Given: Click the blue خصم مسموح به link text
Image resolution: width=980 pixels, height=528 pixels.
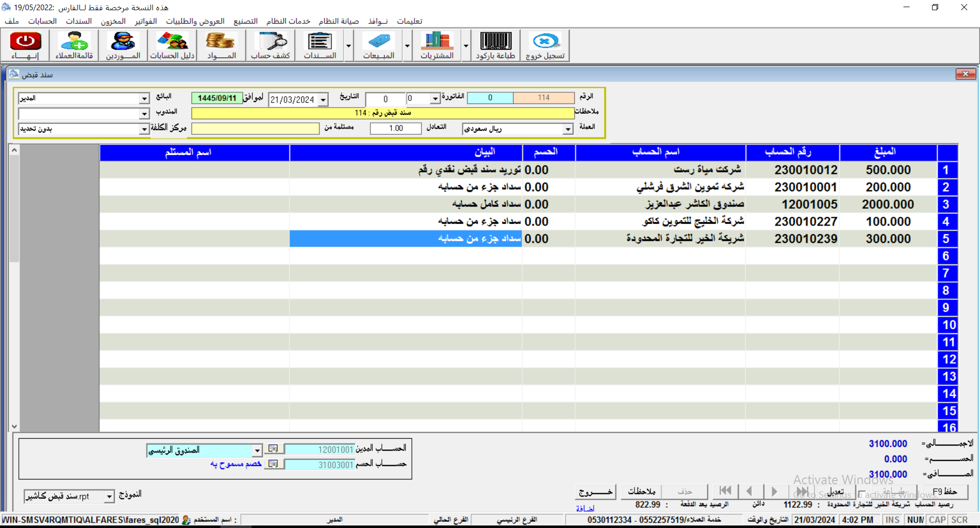Looking at the screenshot, I should (x=236, y=464).
